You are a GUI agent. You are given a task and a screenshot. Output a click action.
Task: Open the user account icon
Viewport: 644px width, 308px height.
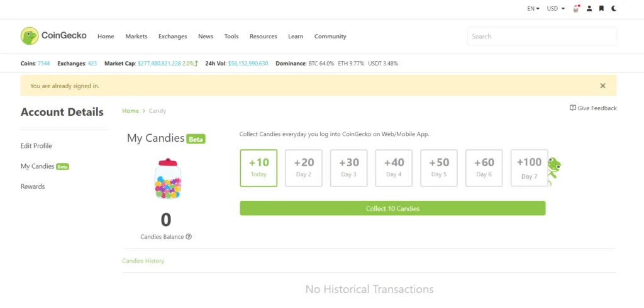(589, 9)
